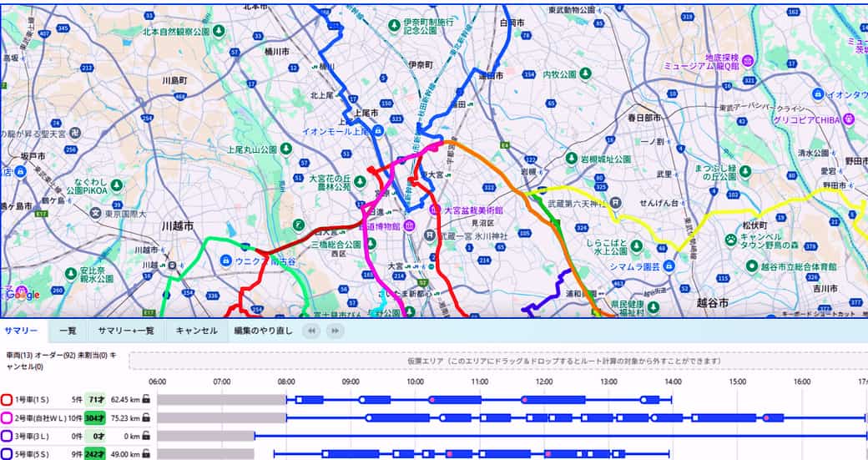Toggle the lock for 2号車(自社WL)

146,418
